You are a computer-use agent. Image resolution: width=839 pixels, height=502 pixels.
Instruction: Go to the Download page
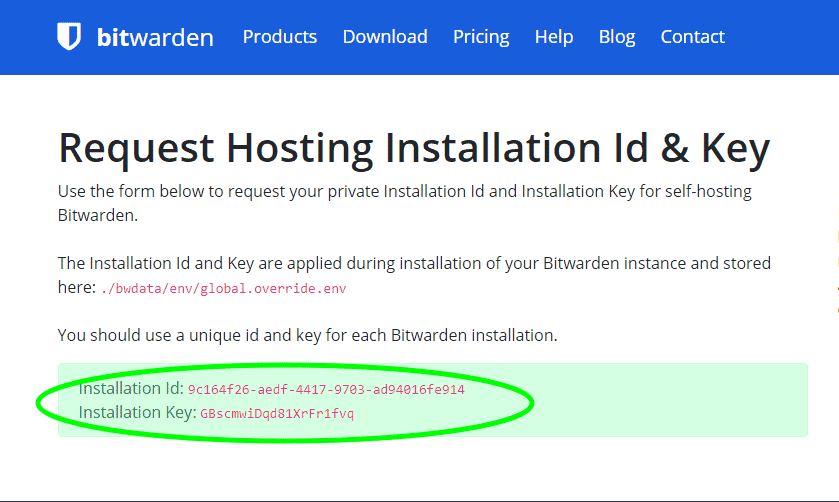point(385,36)
